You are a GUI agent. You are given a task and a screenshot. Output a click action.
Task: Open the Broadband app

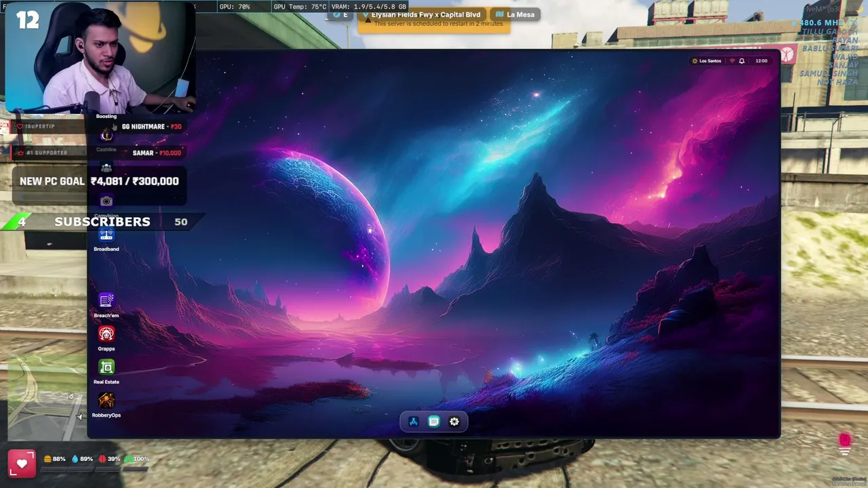106,235
